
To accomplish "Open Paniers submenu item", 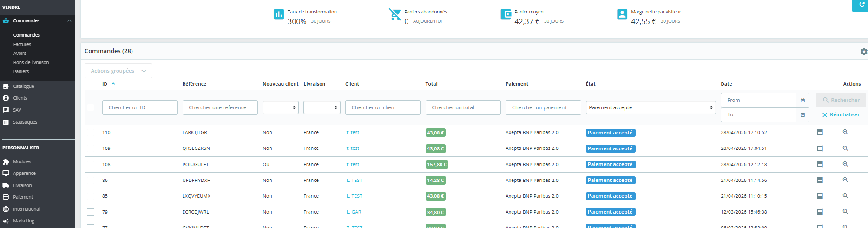I will [21, 71].
